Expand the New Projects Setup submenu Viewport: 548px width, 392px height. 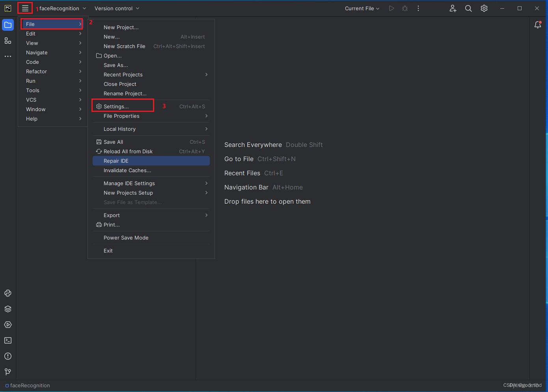pyautogui.click(x=151, y=193)
